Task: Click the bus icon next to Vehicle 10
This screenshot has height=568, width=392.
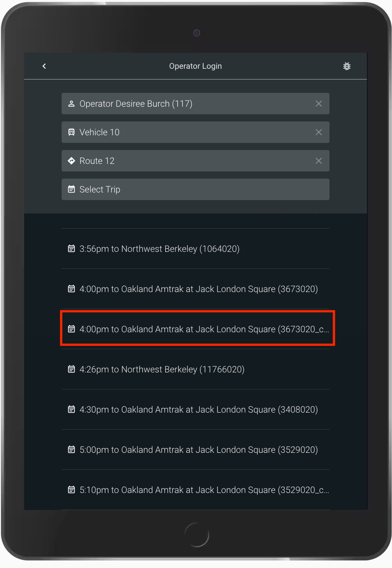Action: (x=71, y=132)
